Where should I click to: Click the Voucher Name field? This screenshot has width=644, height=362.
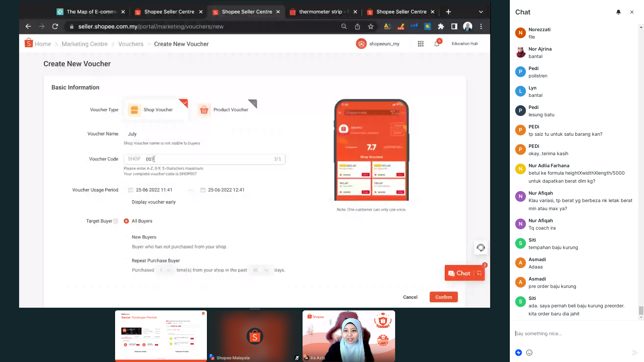[x=204, y=134]
